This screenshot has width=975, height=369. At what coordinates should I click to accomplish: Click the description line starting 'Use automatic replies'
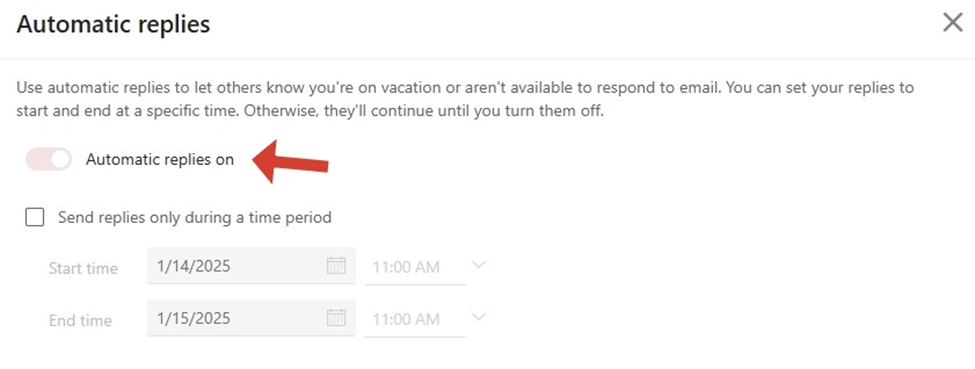click(465, 87)
